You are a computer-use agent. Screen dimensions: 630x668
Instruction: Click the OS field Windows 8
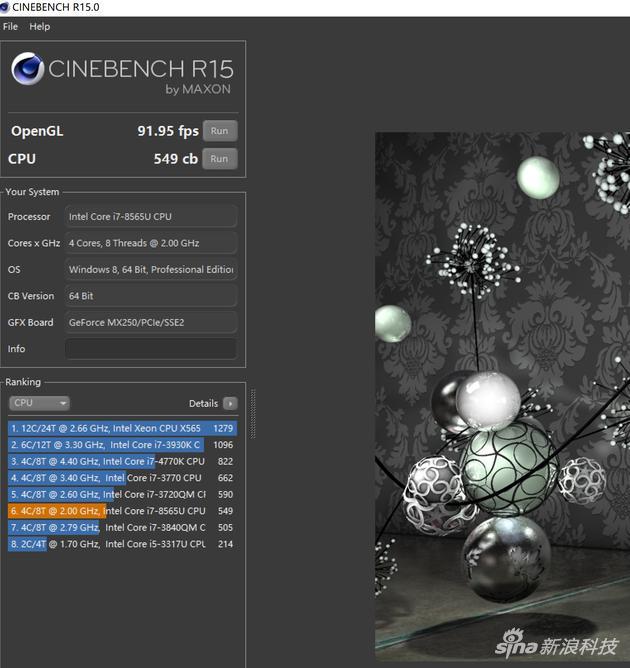click(151, 270)
